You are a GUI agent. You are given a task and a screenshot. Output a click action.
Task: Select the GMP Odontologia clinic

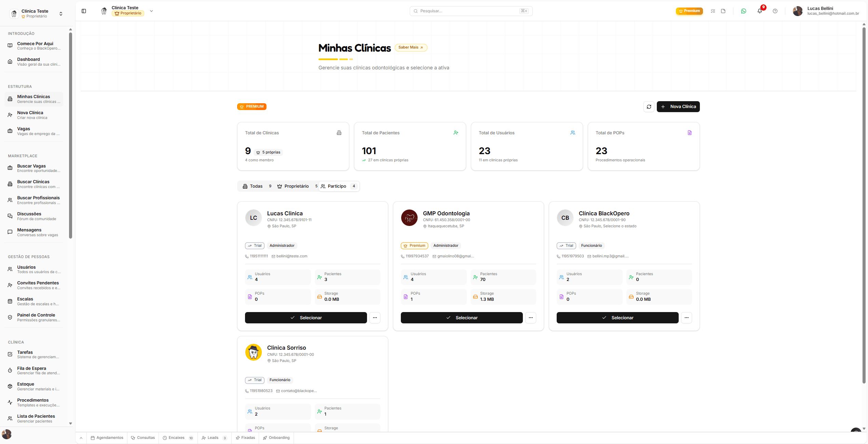point(462,318)
